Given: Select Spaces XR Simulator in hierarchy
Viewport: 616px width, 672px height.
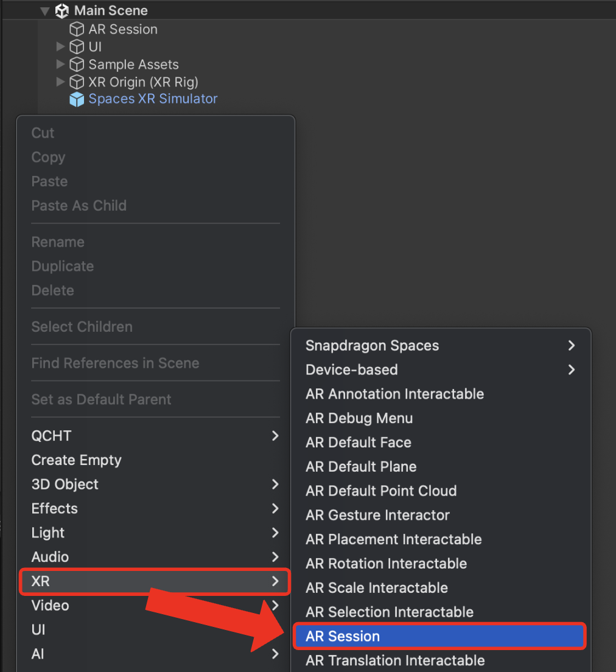Looking at the screenshot, I should pos(153,99).
